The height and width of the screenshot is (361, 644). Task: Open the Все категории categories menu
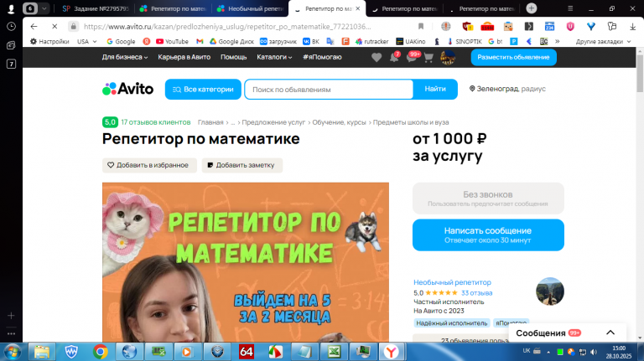pyautogui.click(x=203, y=89)
